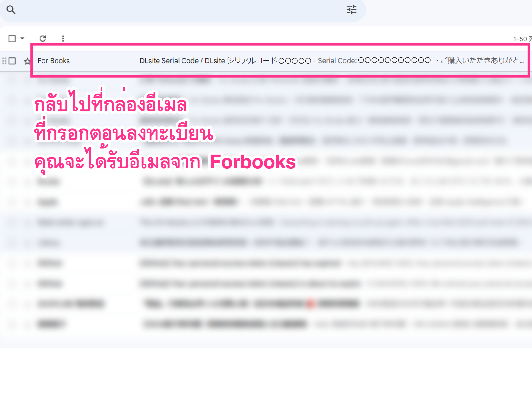Screen dimensions: 532x409
Task: Click the DLsite Serial Code subject line
Action: click(x=169, y=61)
